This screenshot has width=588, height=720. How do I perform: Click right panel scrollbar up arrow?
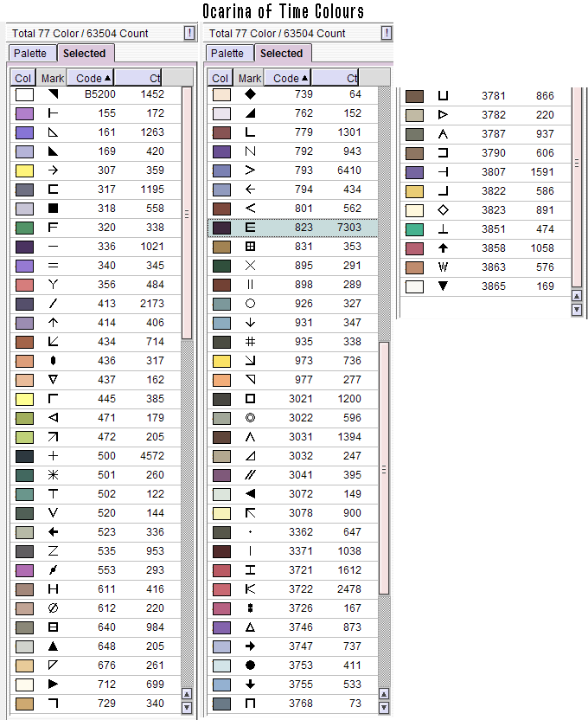coord(577,296)
